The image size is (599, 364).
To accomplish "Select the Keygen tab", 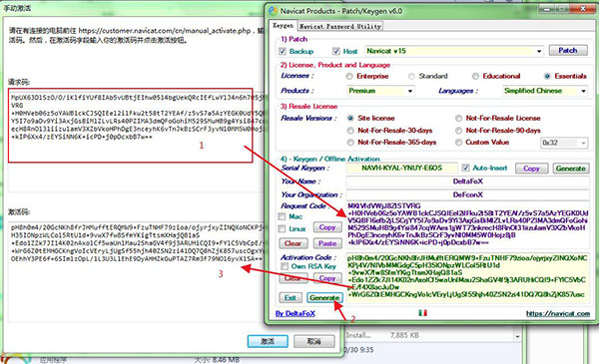I will [x=284, y=26].
